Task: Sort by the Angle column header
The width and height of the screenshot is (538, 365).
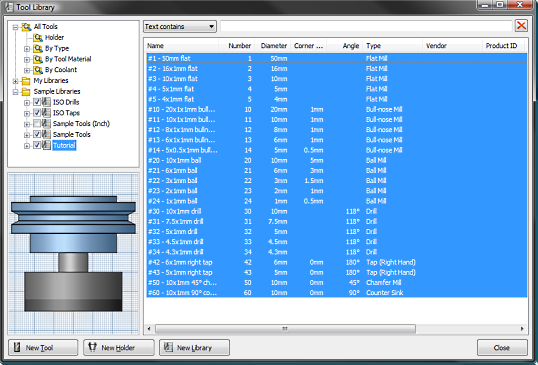Action: click(345, 46)
